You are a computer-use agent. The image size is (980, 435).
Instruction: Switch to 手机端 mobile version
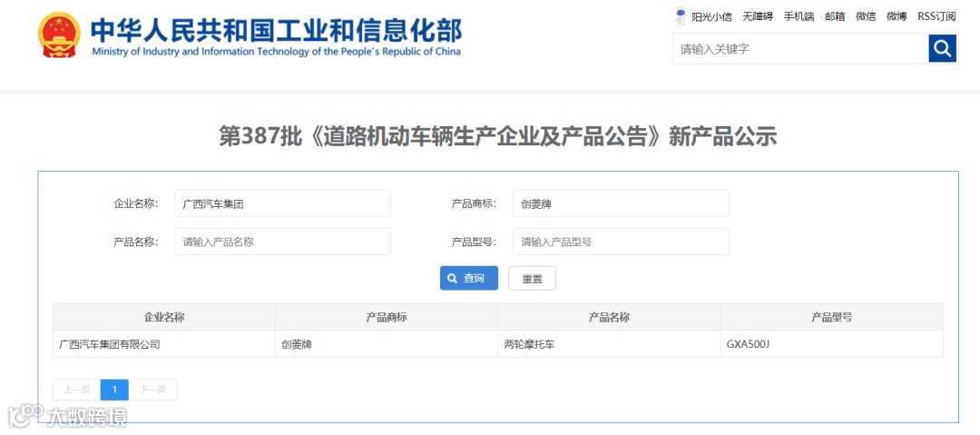[799, 16]
